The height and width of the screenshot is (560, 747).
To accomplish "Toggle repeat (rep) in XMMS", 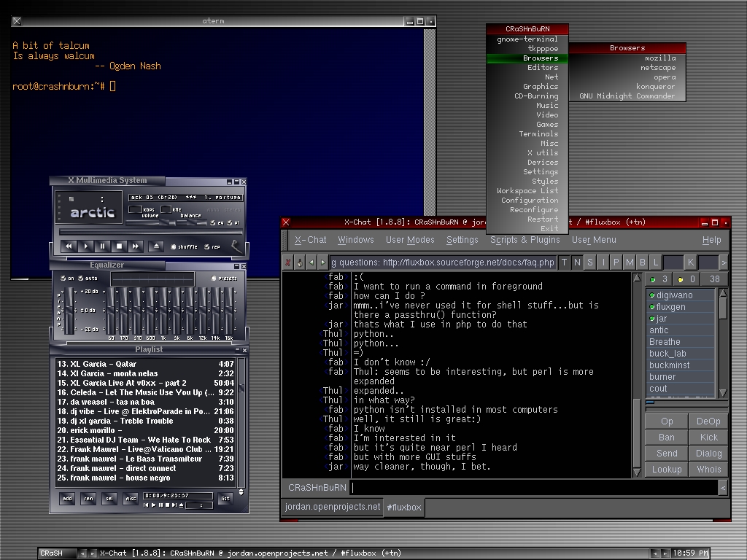I will coord(212,246).
